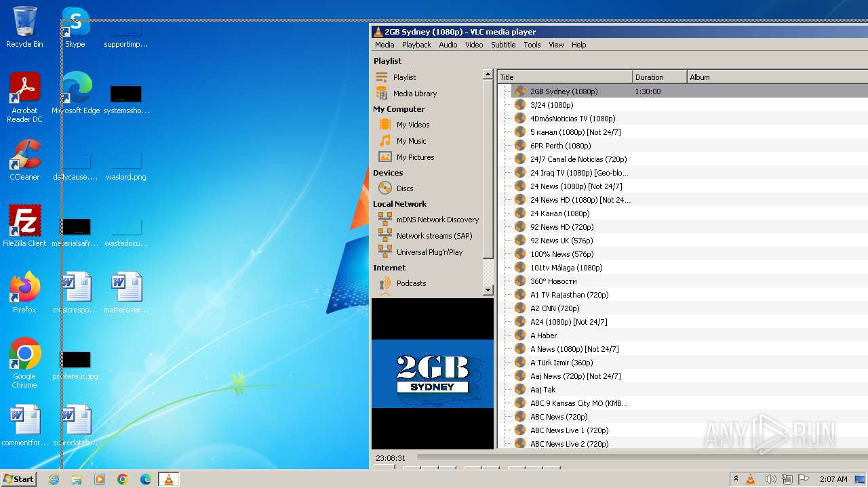Screen dimensions: 868x488
Task: Open Discs under Devices
Action: coord(395,188)
